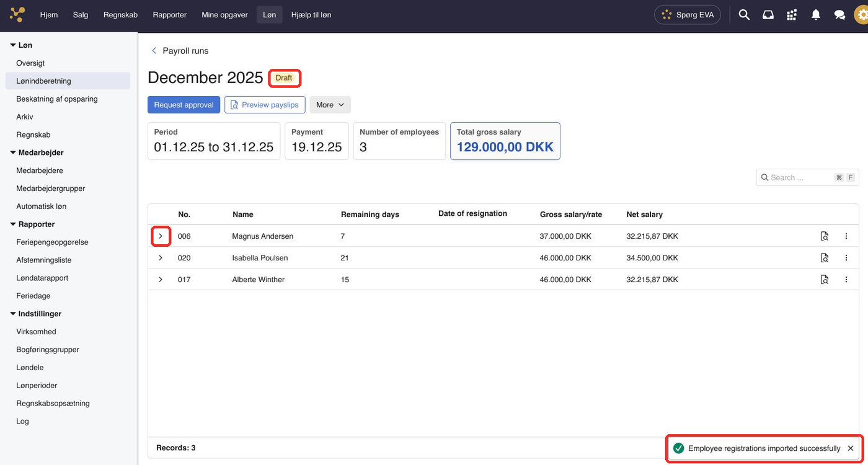The width and height of the screenshot is (868, 465).
Task: Open the Regnskab top menu
Action: tap(120, 15)
